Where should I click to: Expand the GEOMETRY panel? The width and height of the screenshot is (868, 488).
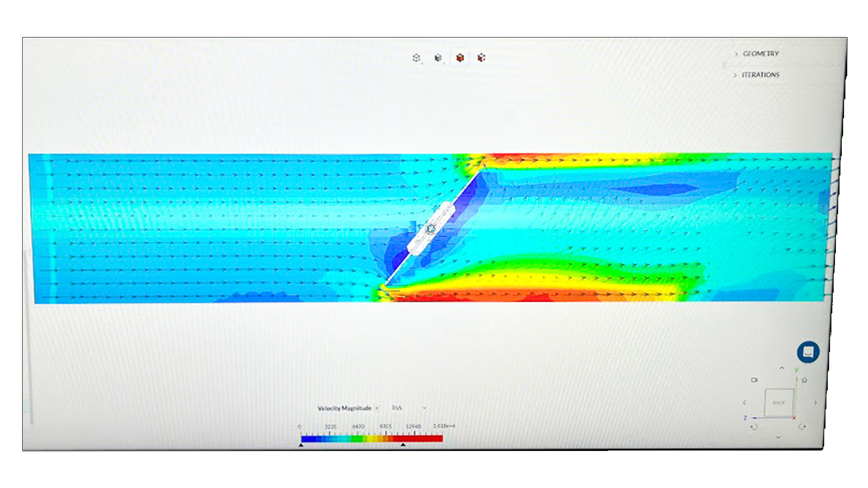(760, 54)
